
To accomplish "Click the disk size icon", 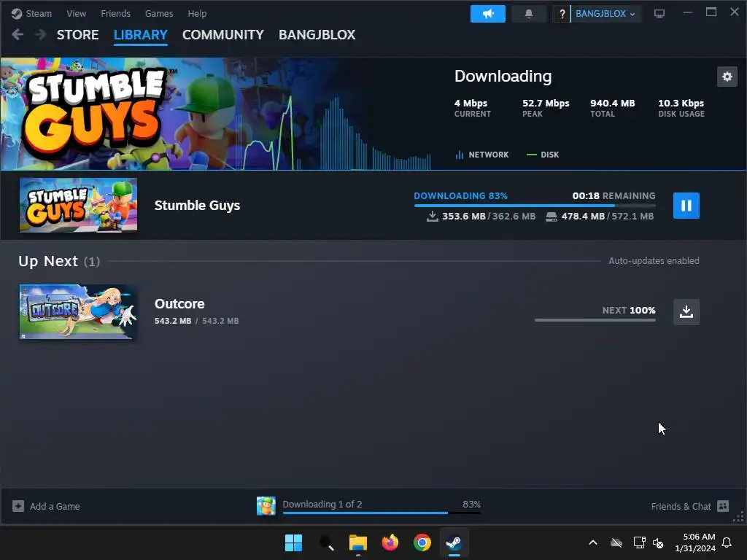I will pyautogui.click(x=551, y=217).
